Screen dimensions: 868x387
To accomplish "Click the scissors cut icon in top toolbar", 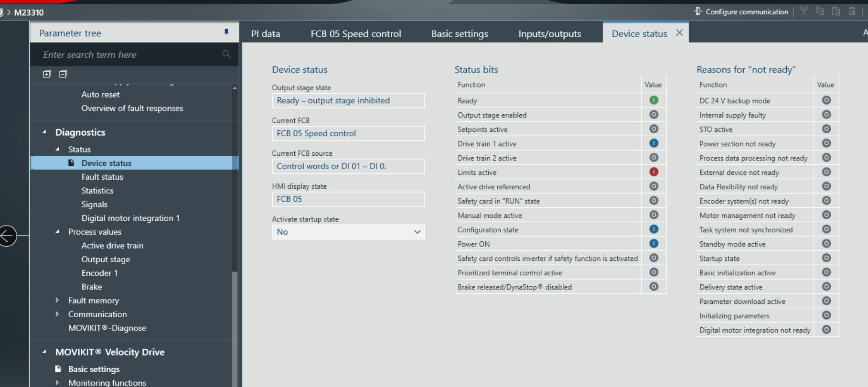I will (x=804, y=11).
